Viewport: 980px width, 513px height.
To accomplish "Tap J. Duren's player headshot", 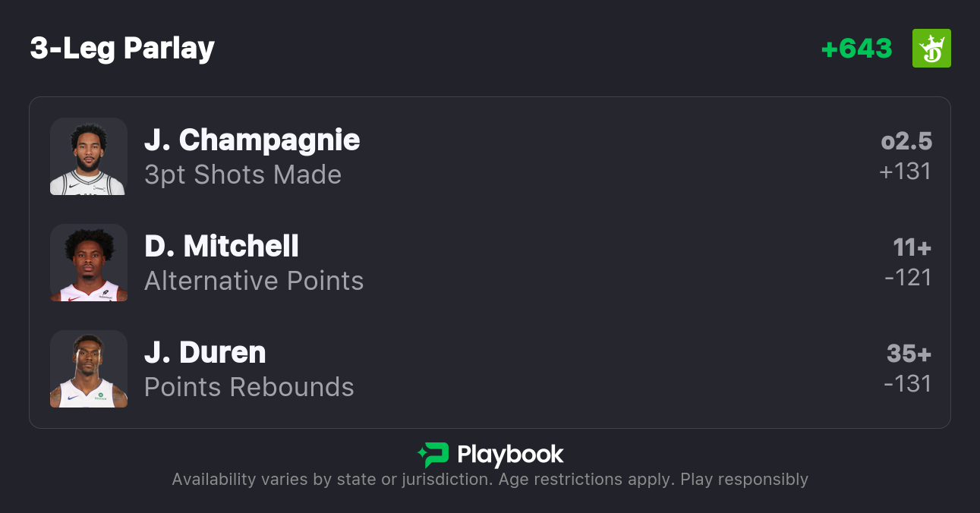I will 89,369.
